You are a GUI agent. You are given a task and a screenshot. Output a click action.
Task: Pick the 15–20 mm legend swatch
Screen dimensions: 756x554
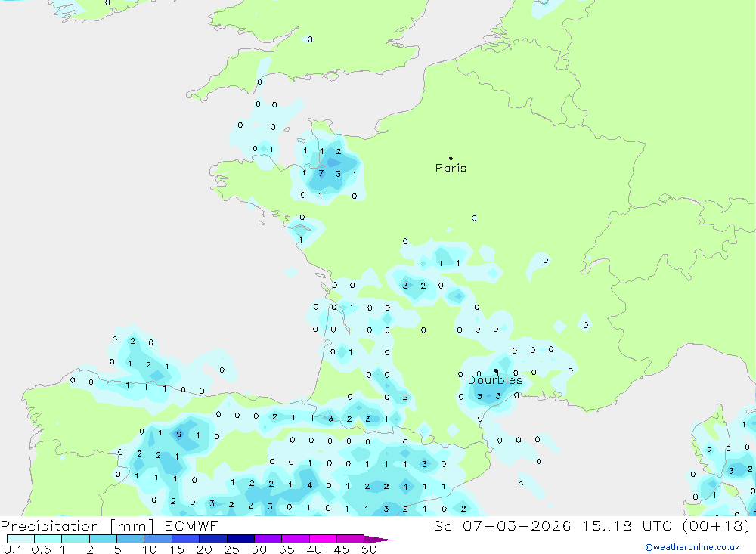pyautogui.click(x=186, y=539)
